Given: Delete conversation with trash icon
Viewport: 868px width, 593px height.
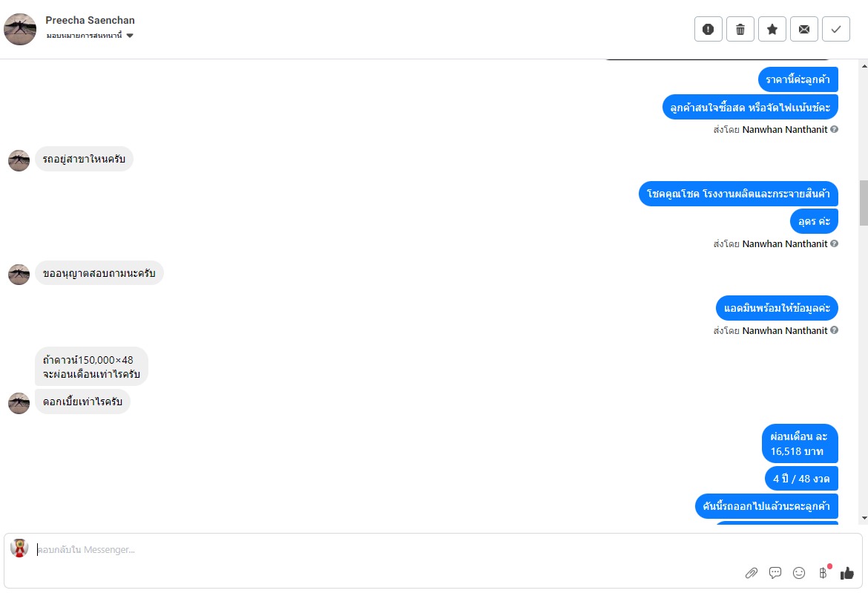Looking at the screenshot, I should (740, 29).
